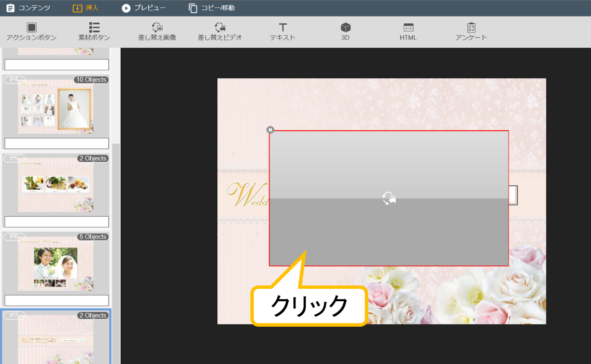Select the Material Button (素材ボタン) tool
591x364 pixels.
[94, 31]
